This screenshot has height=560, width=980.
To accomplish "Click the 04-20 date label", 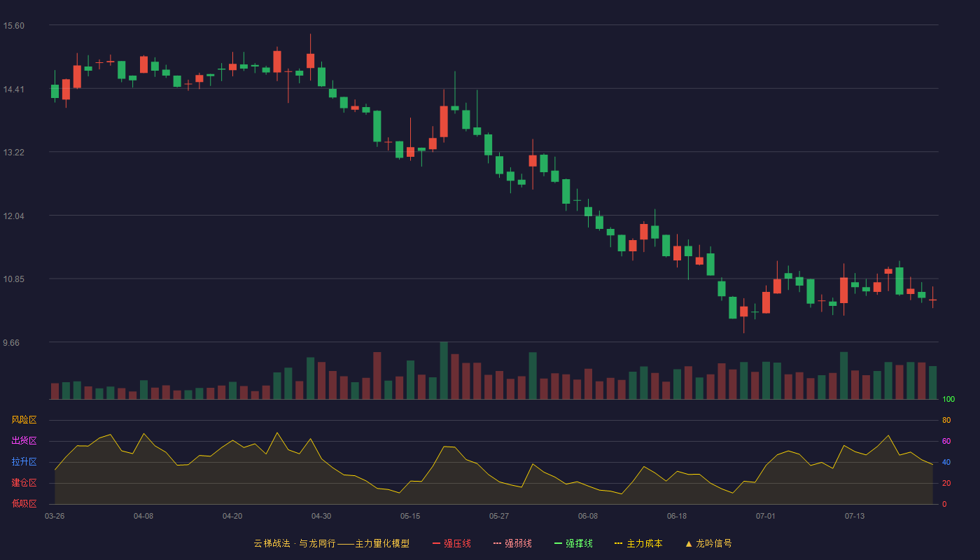I will [x=232, y=516].
